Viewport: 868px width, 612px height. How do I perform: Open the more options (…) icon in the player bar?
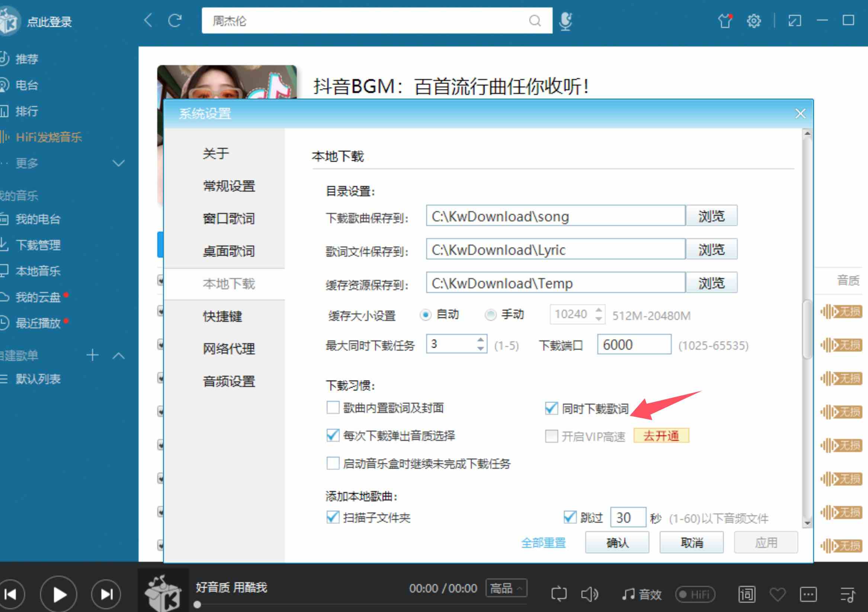pyautogui.click(x=808, y=594)
